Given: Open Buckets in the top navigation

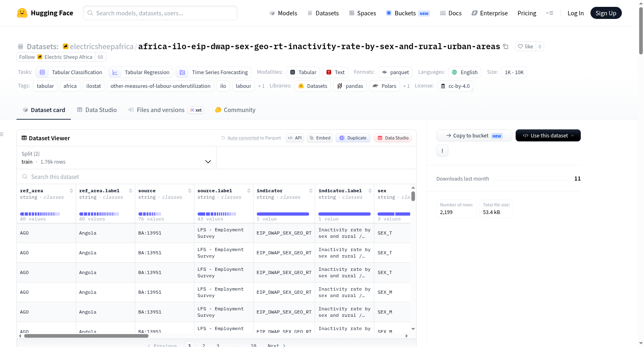Looking at the screenshot, I should pyautogui.click(x=408, y=13).
